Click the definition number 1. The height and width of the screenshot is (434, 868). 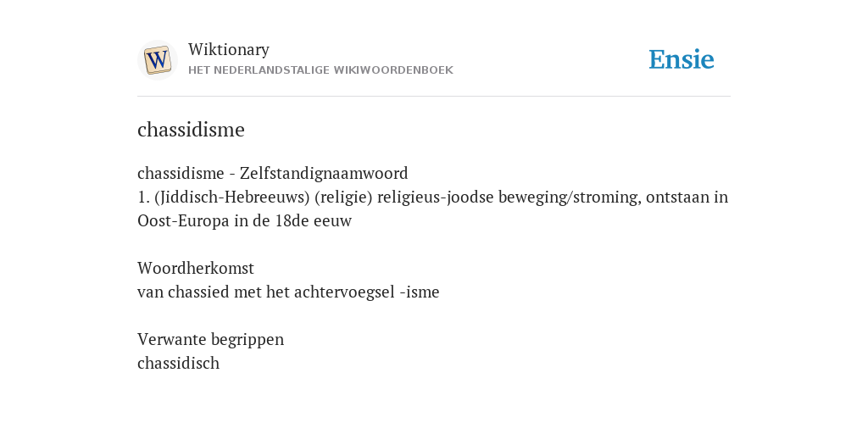pos(143,197)
